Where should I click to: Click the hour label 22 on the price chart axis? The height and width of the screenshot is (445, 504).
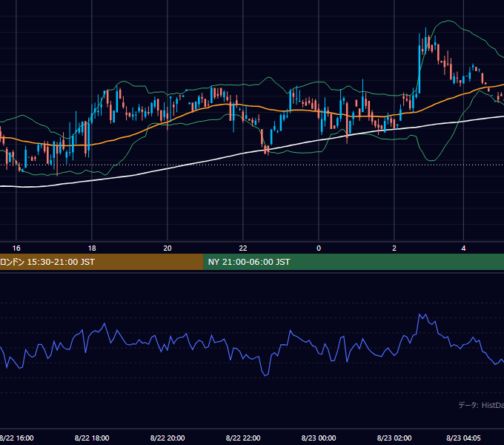click(x=243, y=248)
